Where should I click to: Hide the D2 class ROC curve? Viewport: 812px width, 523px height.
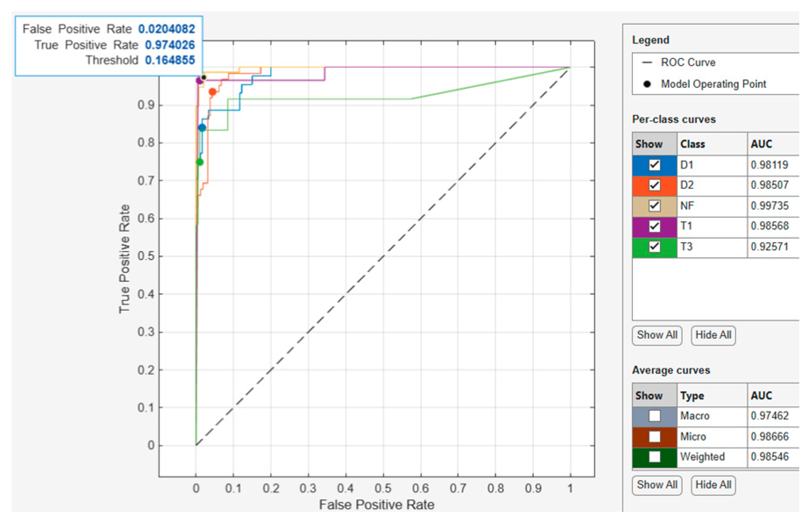pos(654,185)
